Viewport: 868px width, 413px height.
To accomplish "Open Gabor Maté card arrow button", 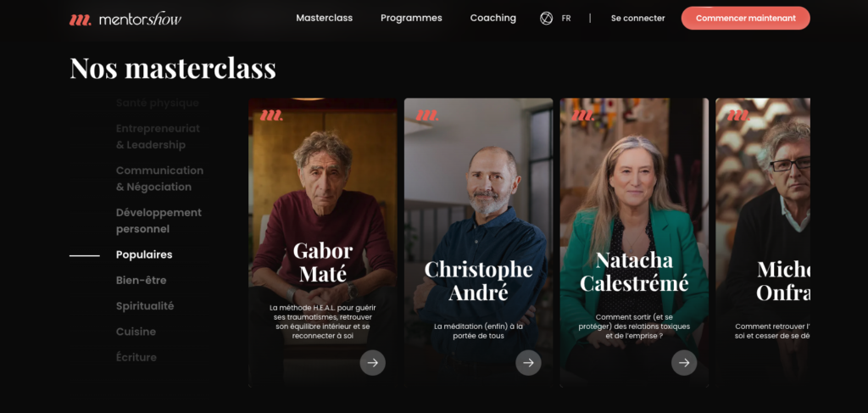I will pyautogui.click(x=373, y=363).
